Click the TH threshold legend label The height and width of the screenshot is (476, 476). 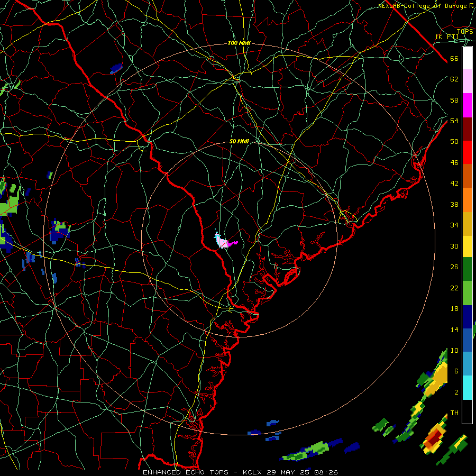click(454, 413)
